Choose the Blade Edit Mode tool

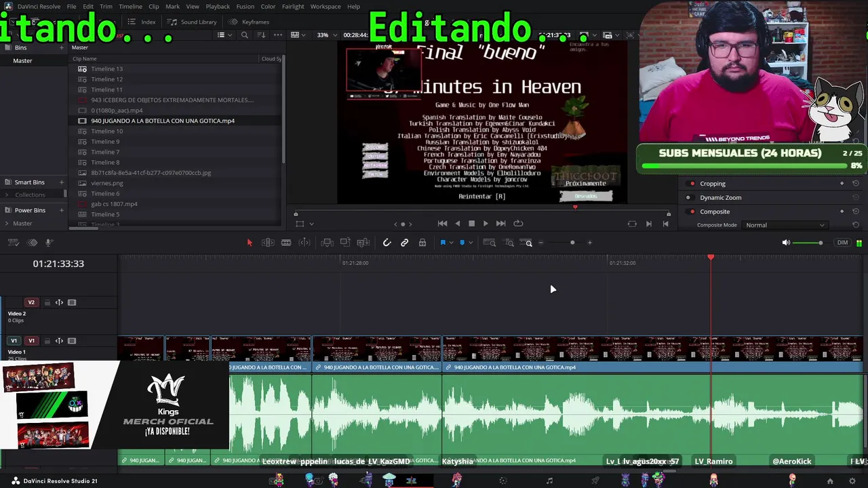coord(286,243)
